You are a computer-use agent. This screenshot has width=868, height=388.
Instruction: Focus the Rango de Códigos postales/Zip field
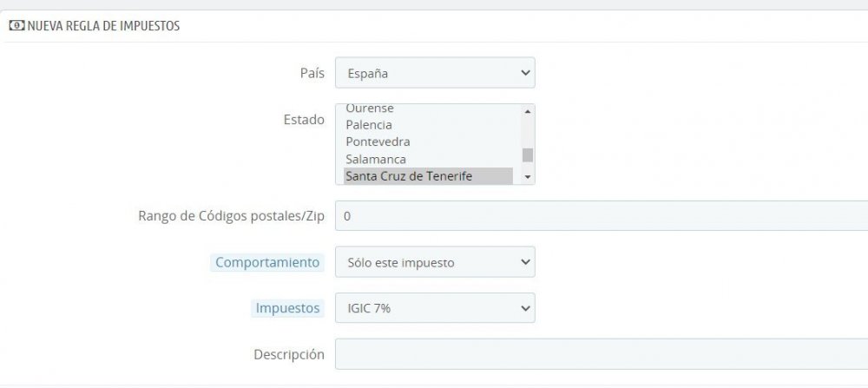click(x=599, y=215)
